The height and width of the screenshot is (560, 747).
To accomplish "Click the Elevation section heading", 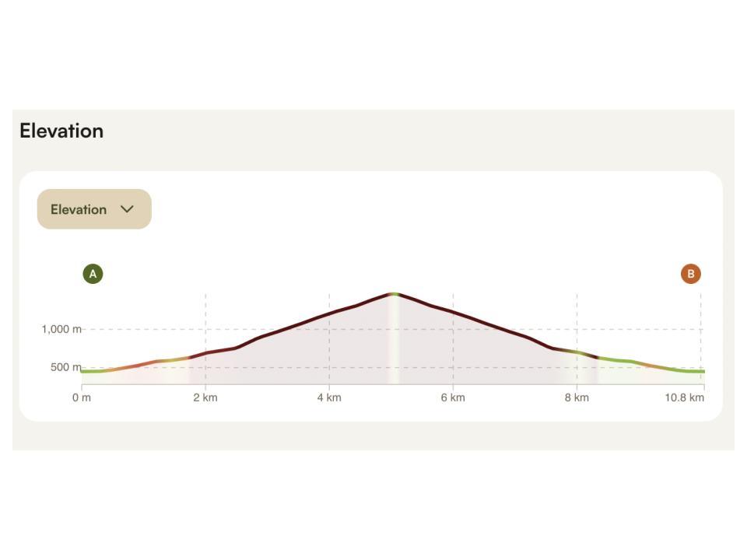I will [61, 131].
